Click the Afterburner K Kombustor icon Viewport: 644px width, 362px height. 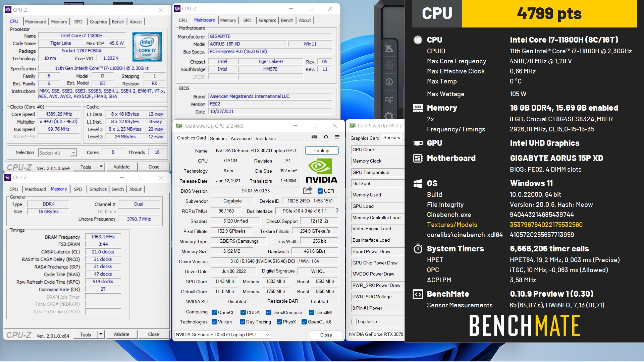[389, 65]
